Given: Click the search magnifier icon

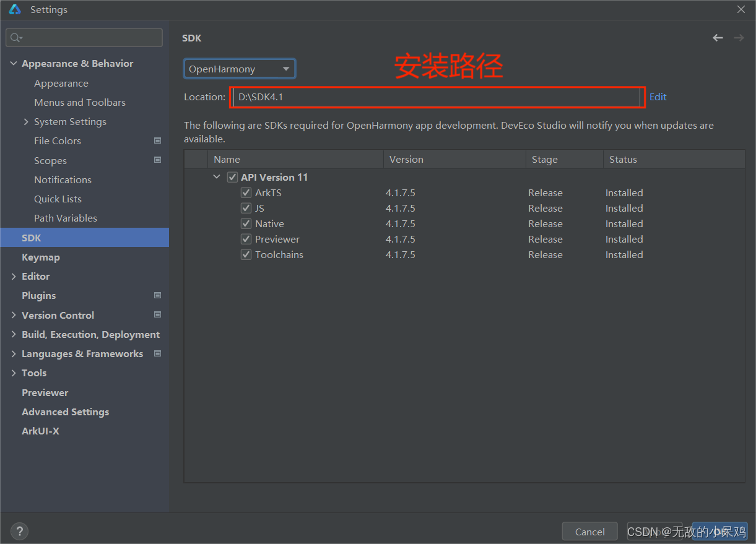Looking at the screenshot, I should click(x=15, y=38).
